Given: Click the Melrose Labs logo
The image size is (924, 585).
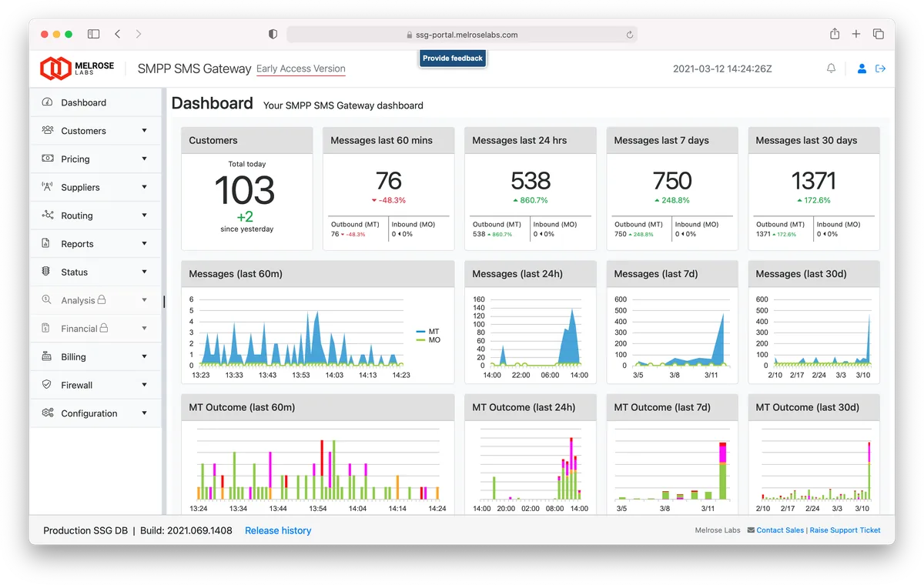Looking at the screenshot, I should (x=77, y=68).
